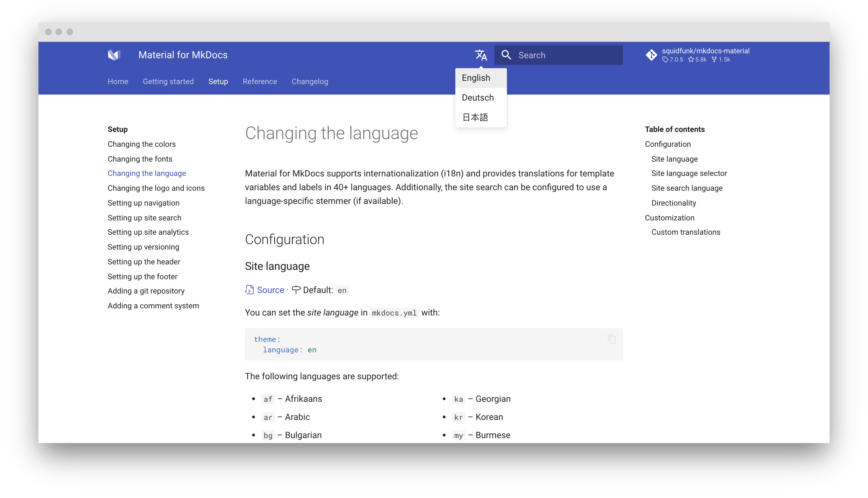Open the language selector translate icon
The height and width of the screenshot is (498, 868).
[481, 55]
